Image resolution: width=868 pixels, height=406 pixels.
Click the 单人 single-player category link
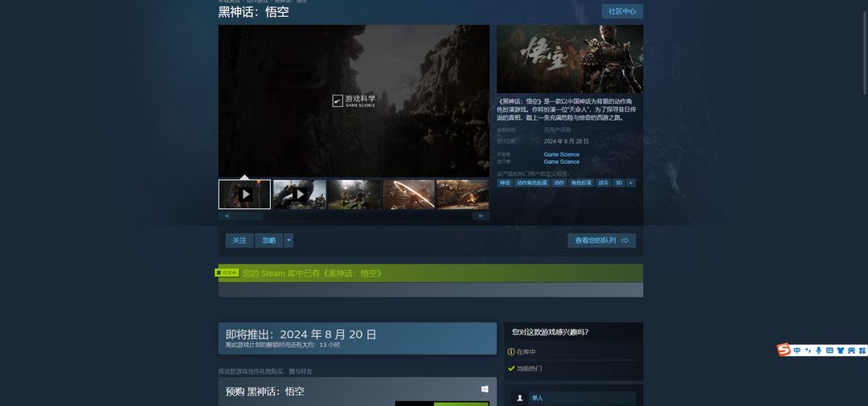pyautogui.click(x=583, y=398)
